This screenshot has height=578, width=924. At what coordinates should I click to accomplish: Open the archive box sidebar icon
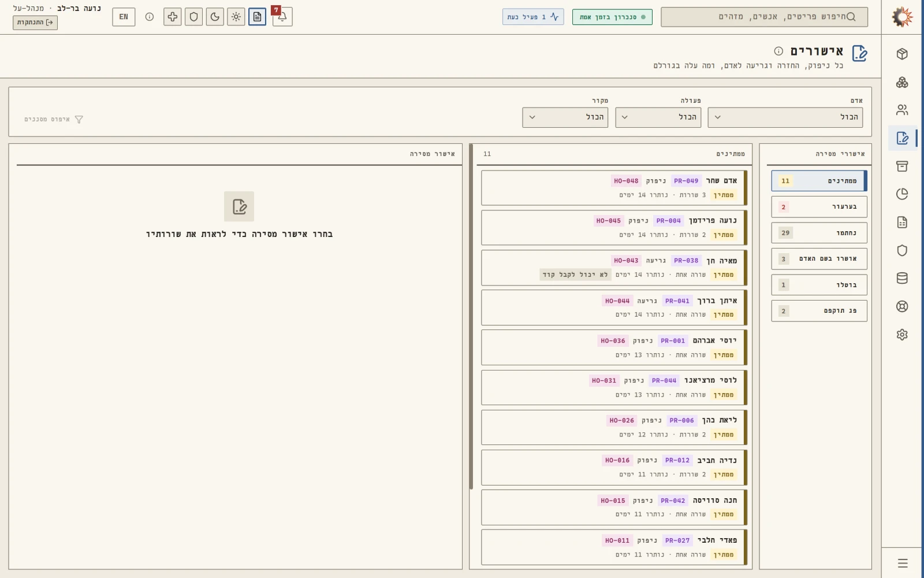pos(902,166)
